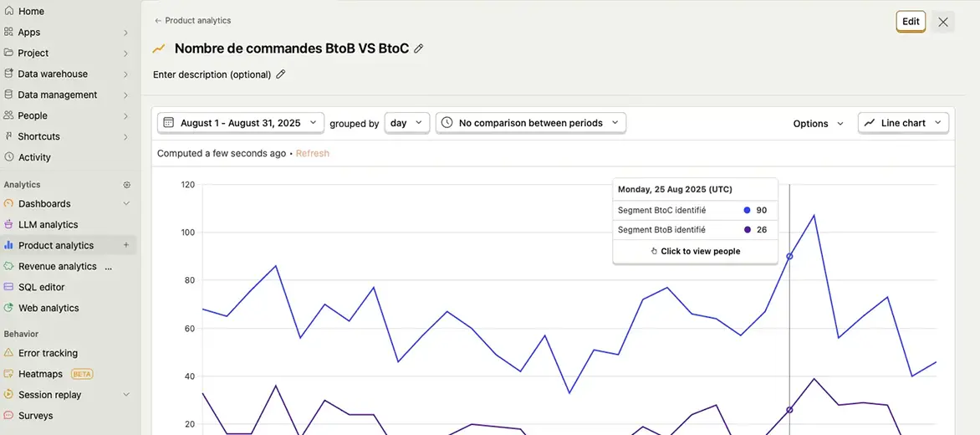The width and height of the screenshot is (980, 435).
Task: Navigate to Activity in the sidebar
Action: (34, 157)
